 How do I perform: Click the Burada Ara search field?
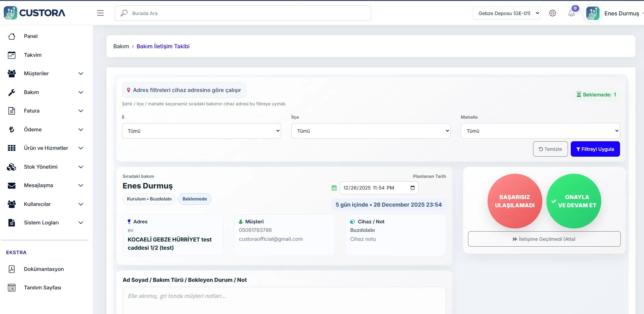243,13
